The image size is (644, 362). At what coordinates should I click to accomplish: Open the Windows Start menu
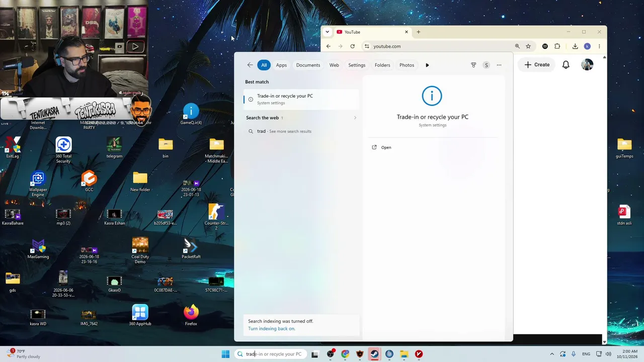(225, 354)
